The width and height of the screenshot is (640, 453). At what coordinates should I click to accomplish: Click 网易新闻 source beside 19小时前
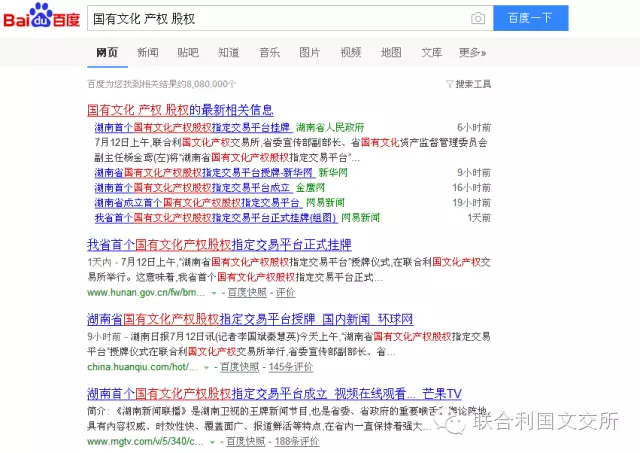pyautogui.click(x=325, y=203)
